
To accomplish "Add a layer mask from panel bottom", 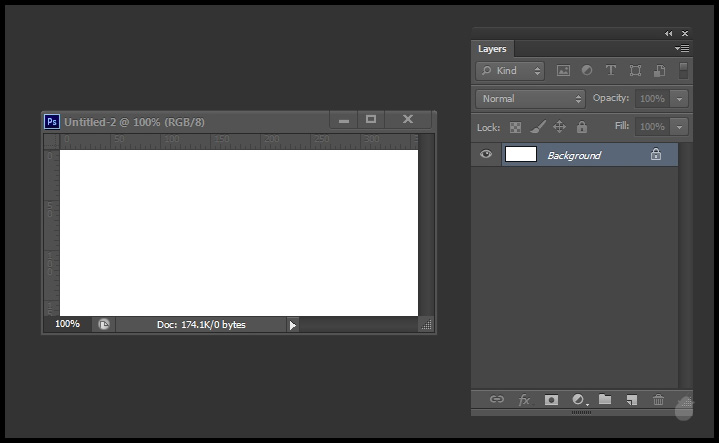I will coord(551,400).
